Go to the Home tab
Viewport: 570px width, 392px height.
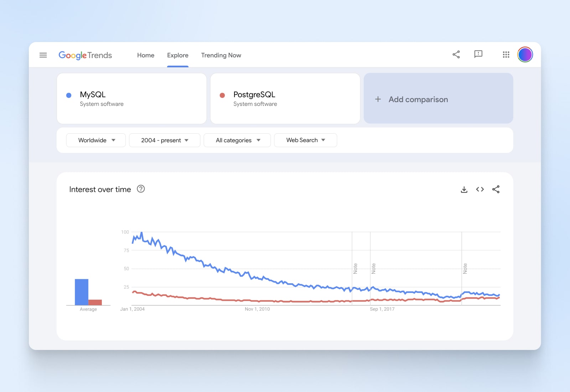[x=146, y=55]
